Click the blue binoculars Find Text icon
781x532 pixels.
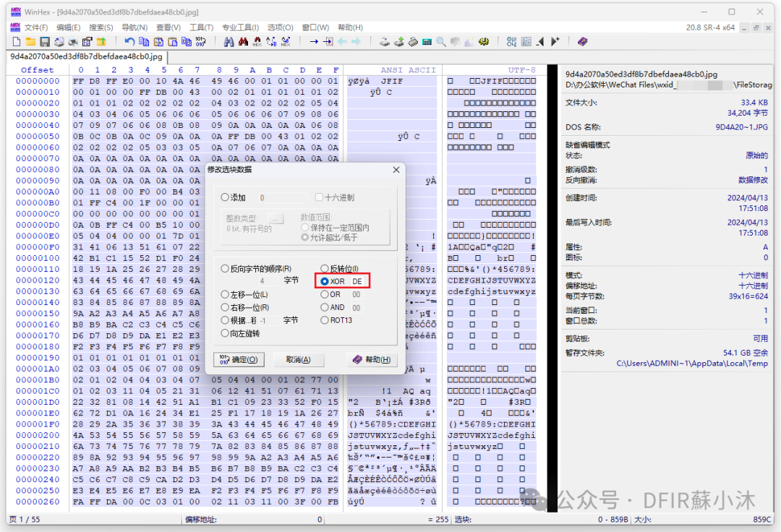click(229, 42)
